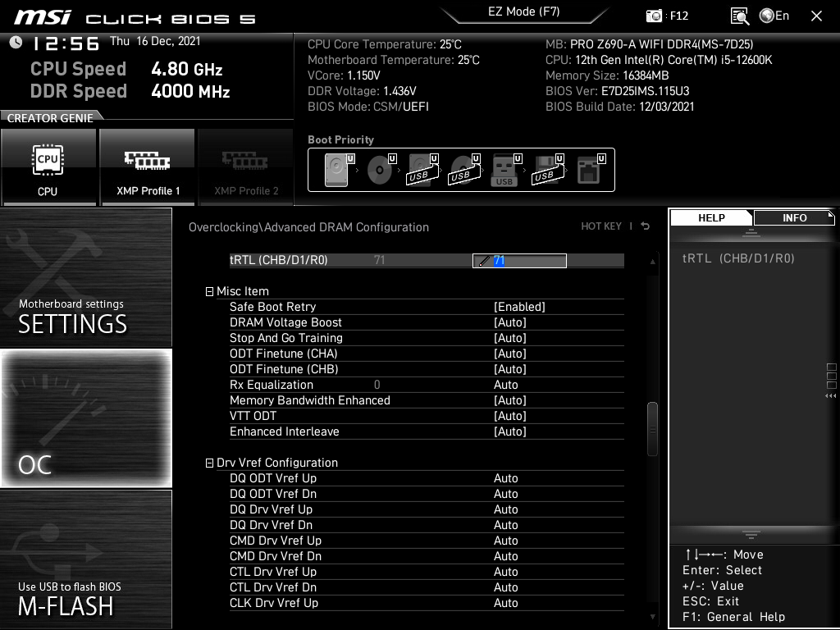Viewport: 840px width, 630px height.
Task: Click the date Thu 16 Dec, 2021
Action: tap(155, 41)
